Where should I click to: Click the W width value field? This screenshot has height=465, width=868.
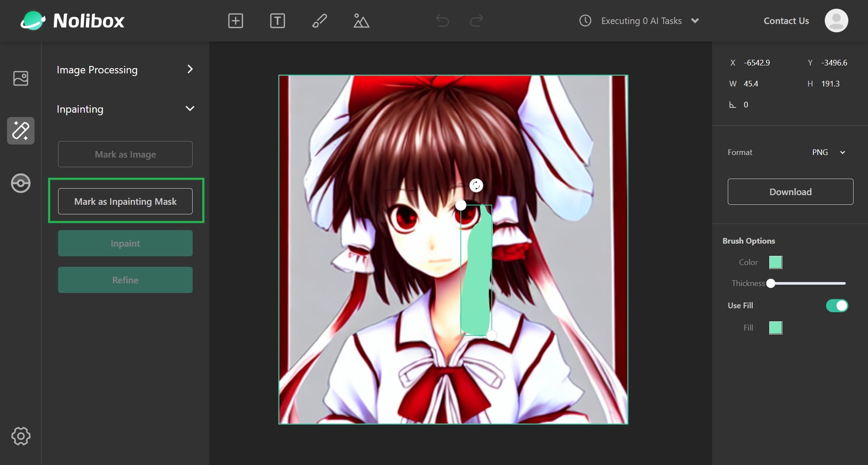click(x=751, y=84)
